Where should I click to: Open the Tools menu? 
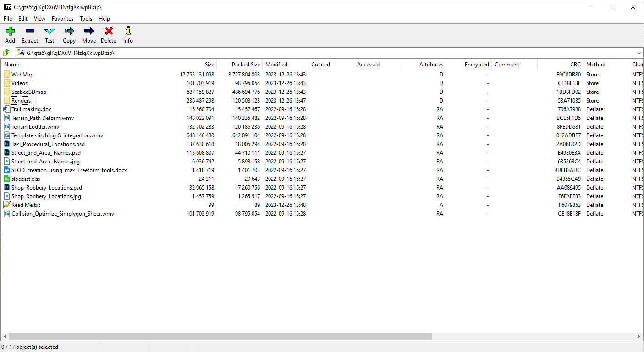(86, 19)
